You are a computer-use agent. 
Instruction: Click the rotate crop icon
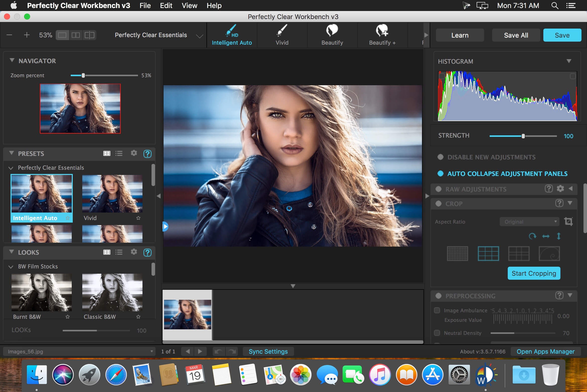point(532,236)
